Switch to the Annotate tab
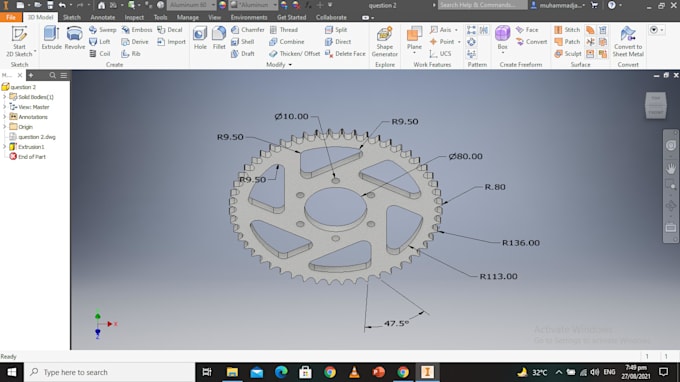 [102, 17]
